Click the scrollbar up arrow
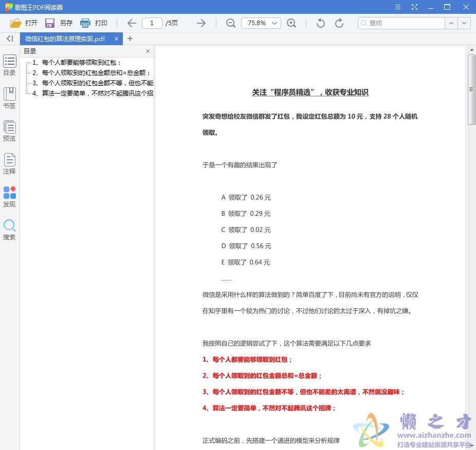This screenshot has height=450, width=476. click(471, 49)
